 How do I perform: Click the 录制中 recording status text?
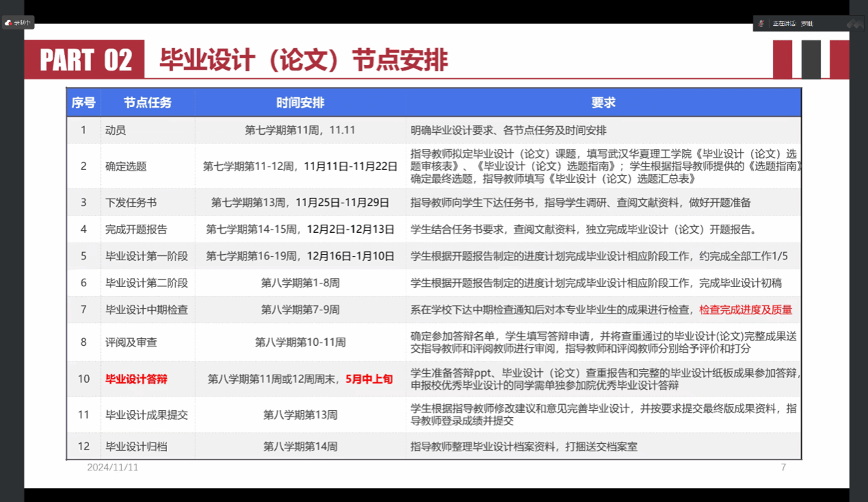[x=23, y=23]
